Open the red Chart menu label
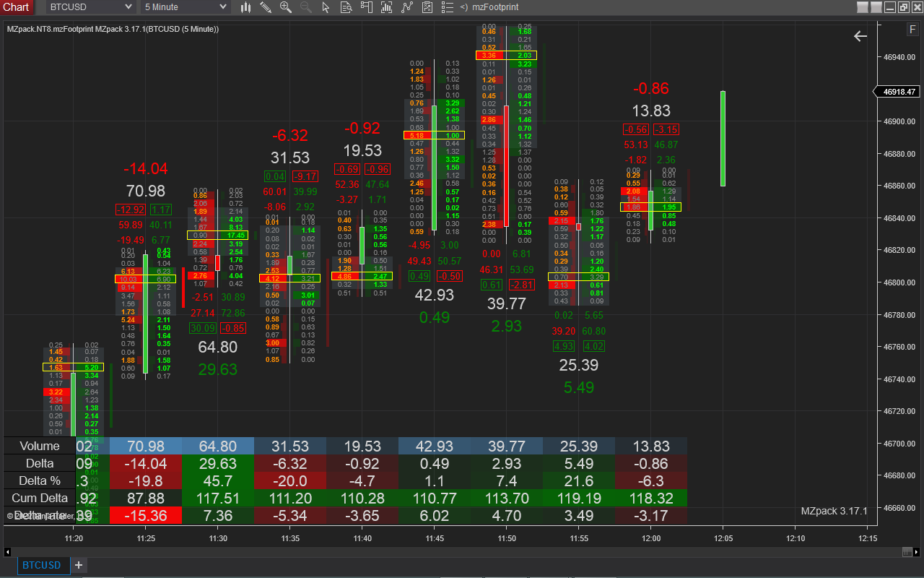924x578 pixels. pyautogui.click(x=16, y=7)
